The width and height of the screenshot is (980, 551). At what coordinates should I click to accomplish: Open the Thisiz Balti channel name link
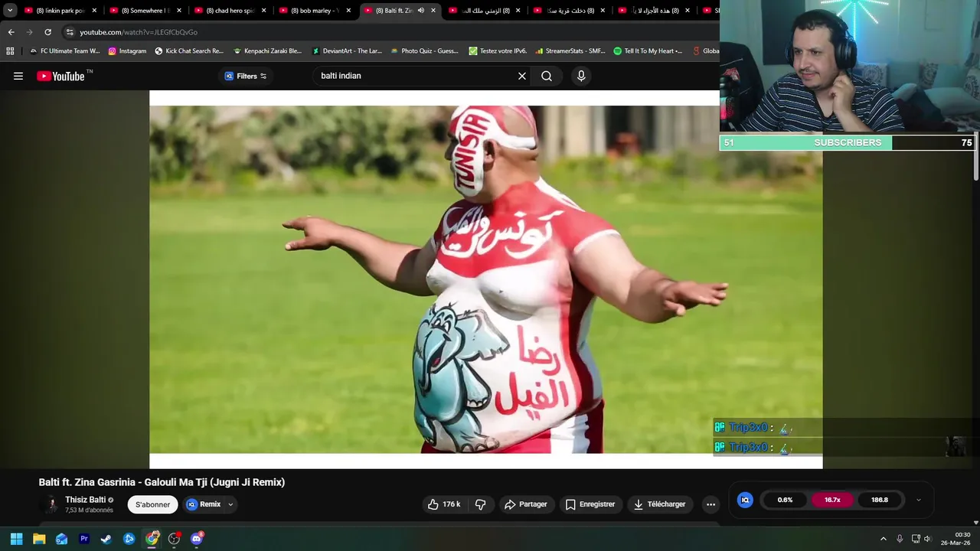85,500
